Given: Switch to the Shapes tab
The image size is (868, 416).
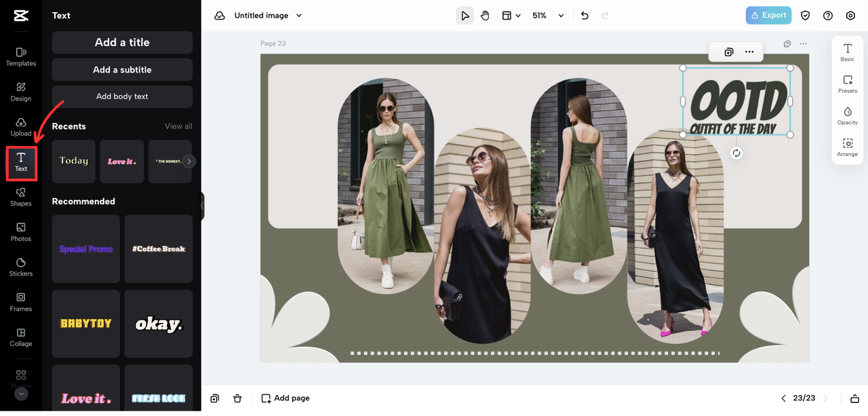Looking at the screenshot, I should coord(21,197).
